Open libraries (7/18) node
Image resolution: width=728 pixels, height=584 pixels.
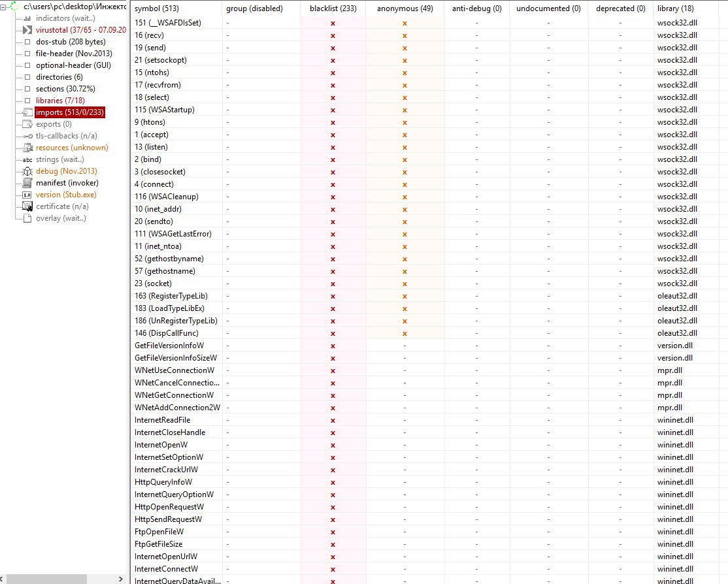(x=60, y=101)
